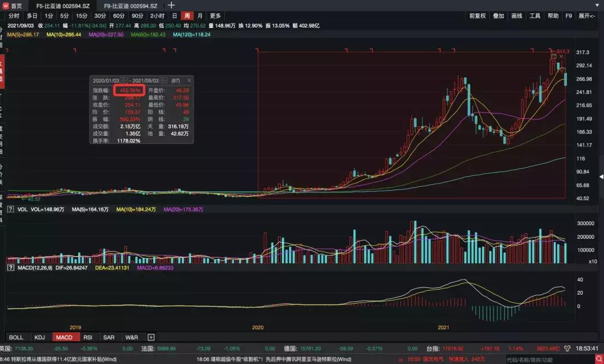Viewport: 604px width, 364px height.
Task: Select the W&R indicator tab
Action: pos(131,337)
